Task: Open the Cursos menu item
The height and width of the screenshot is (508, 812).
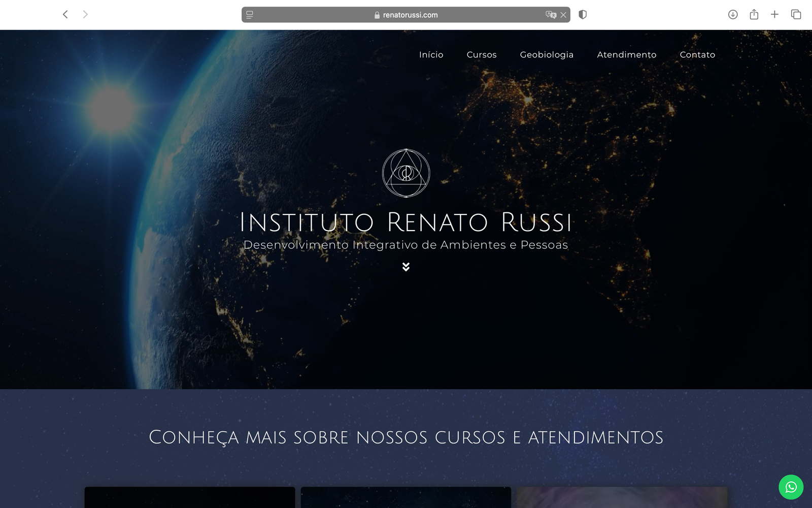Action: pos(482,55)
